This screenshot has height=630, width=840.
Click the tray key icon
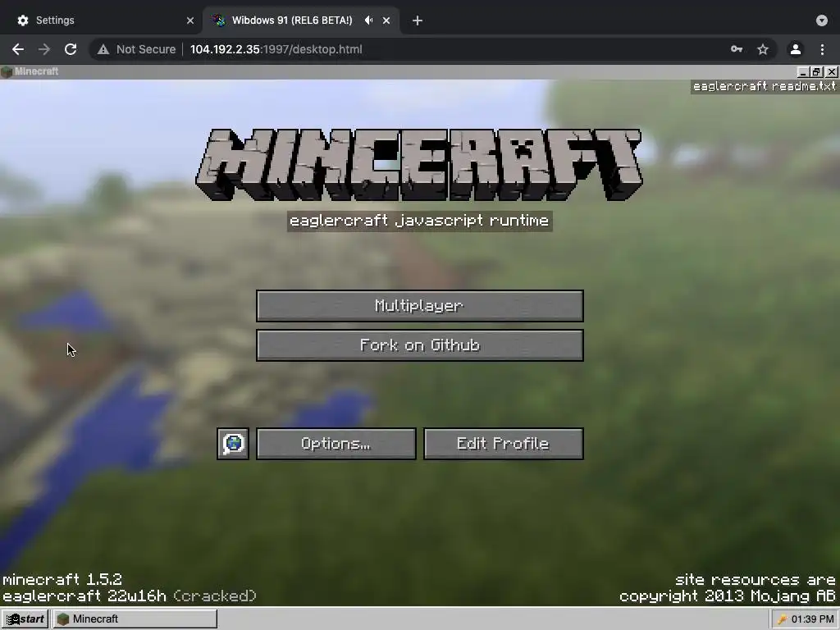[782, 619]
